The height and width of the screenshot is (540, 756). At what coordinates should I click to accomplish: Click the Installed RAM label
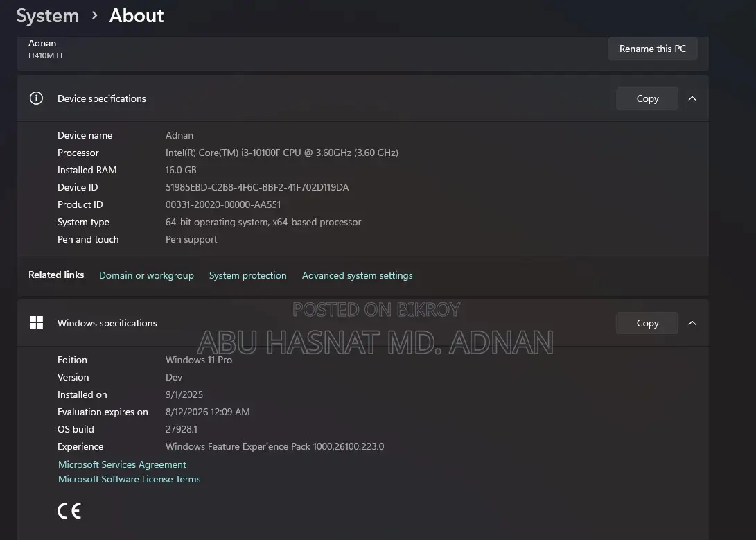tap(87, 171)
